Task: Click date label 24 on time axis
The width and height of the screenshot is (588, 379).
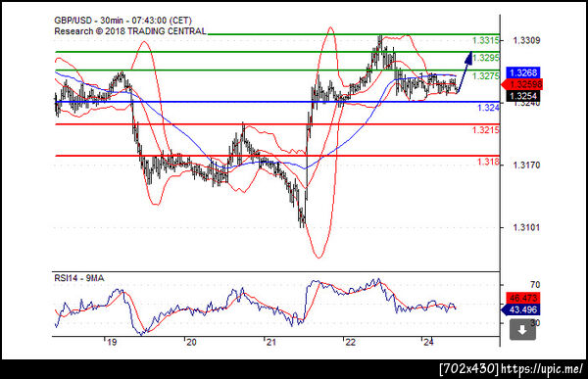Action: point(428,342)
